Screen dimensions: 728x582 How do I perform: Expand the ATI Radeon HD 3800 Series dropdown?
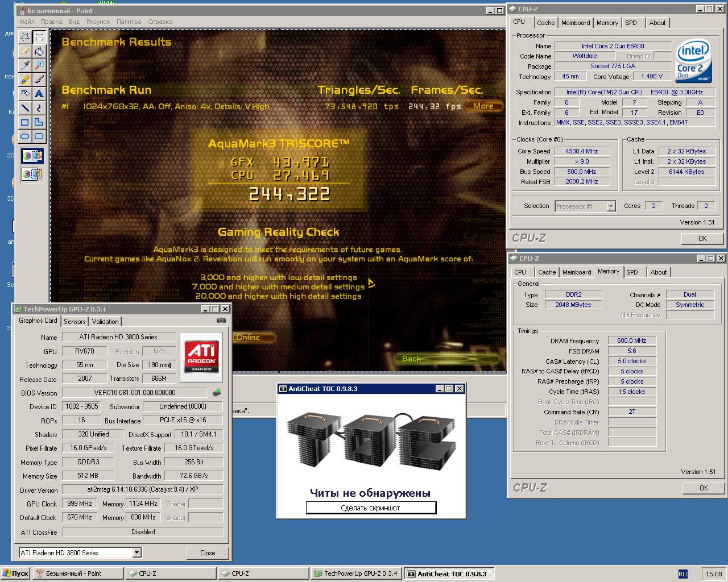point(136,552)
